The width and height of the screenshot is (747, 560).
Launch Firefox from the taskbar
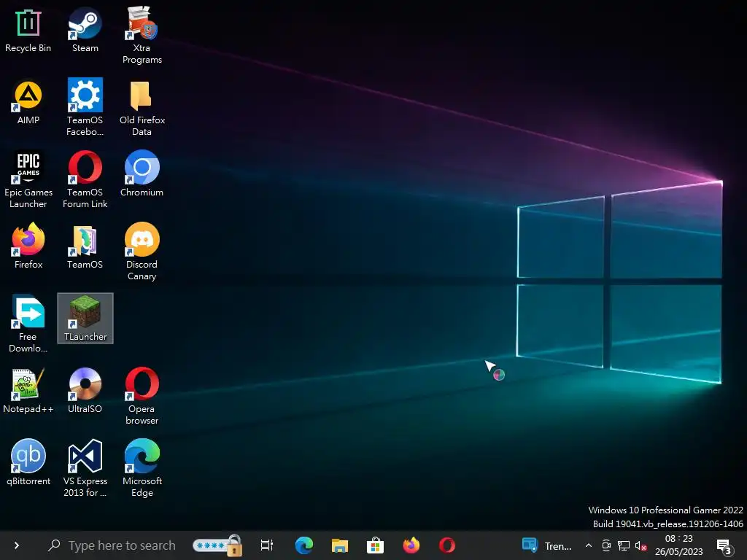click(411, 545)
